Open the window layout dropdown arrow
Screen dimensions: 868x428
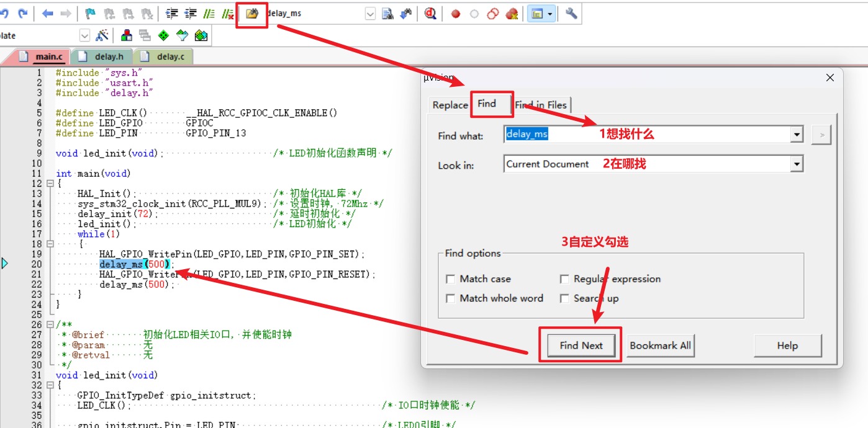[x=550, y=14]
